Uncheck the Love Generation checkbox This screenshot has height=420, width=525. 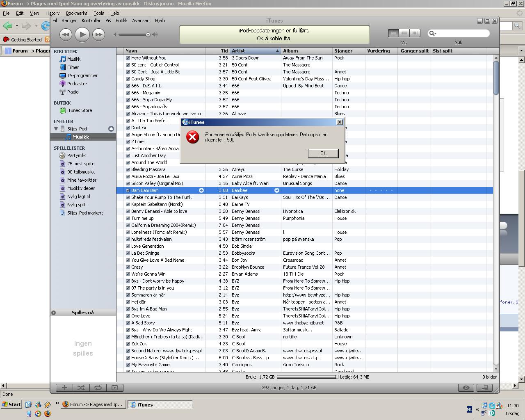point(128,246)
